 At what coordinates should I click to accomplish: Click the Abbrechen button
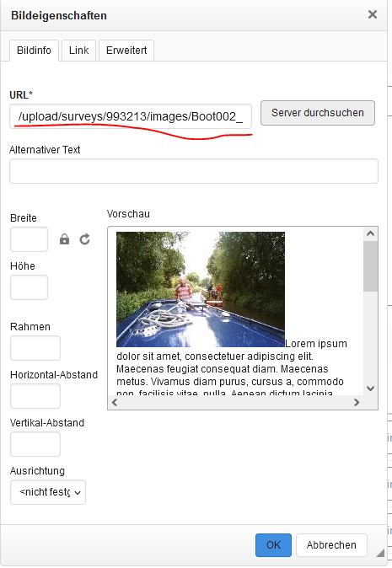pos(331,544)
